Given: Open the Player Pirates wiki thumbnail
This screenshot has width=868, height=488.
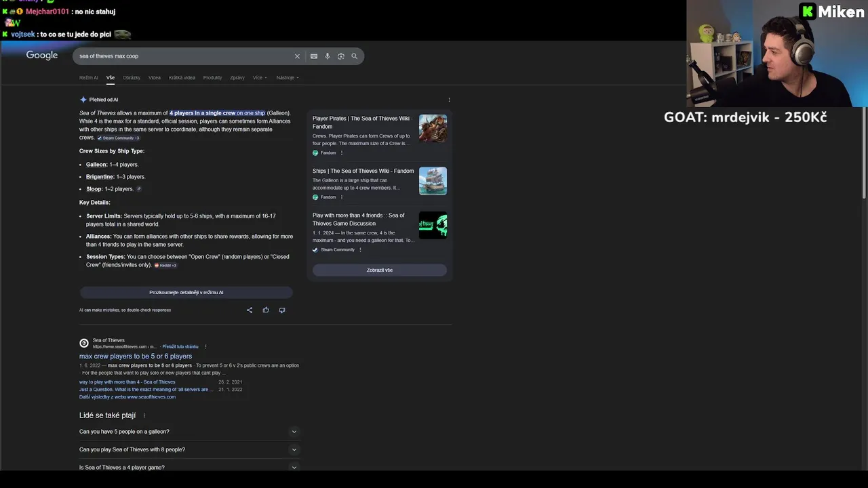Looking at the screenshot, I should pyautogui.click(x=433, y=128).
